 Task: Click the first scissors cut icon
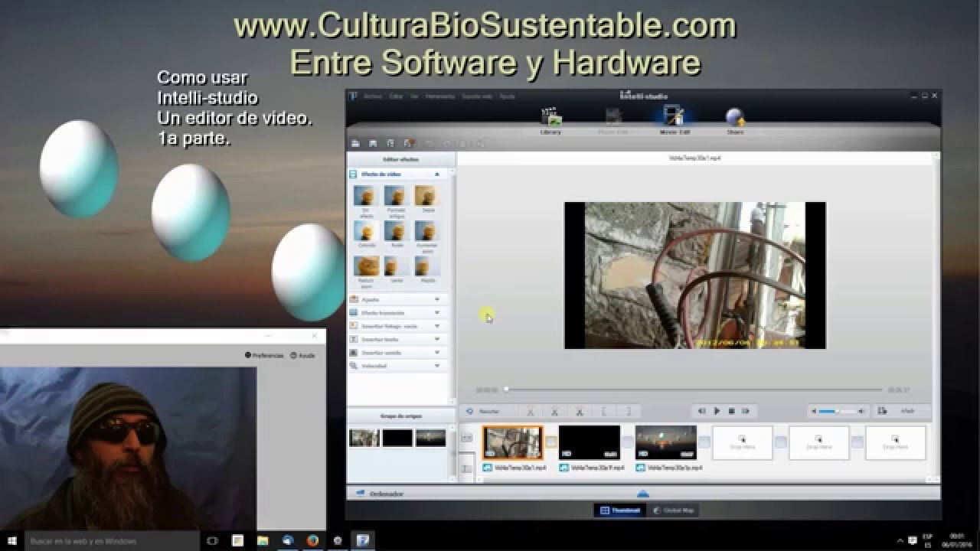(531, 411)
